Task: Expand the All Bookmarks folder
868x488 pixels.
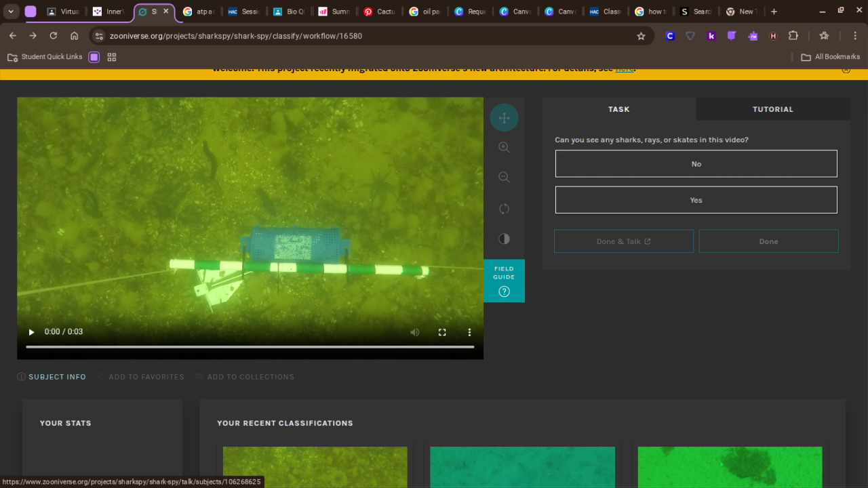Action: (x=830, y=57)
